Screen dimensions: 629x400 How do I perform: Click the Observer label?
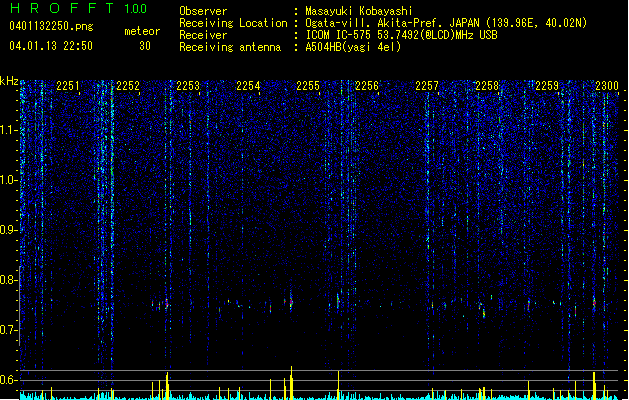click(203, 11)
